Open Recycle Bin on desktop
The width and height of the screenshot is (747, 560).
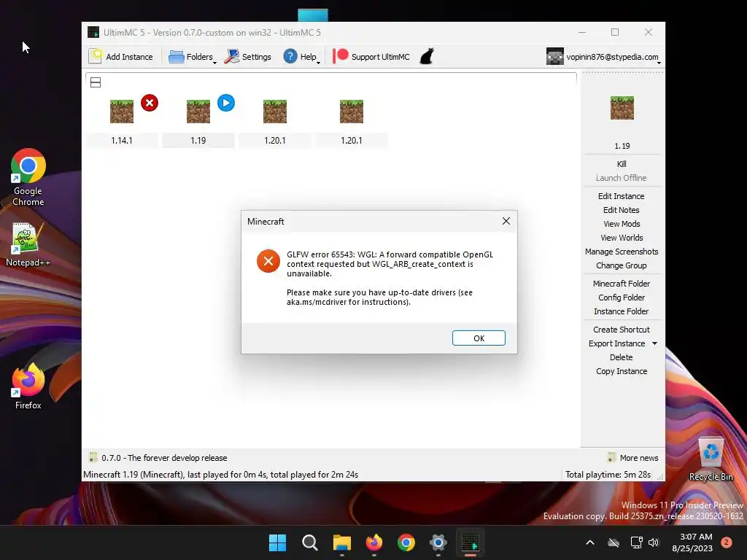711,459
